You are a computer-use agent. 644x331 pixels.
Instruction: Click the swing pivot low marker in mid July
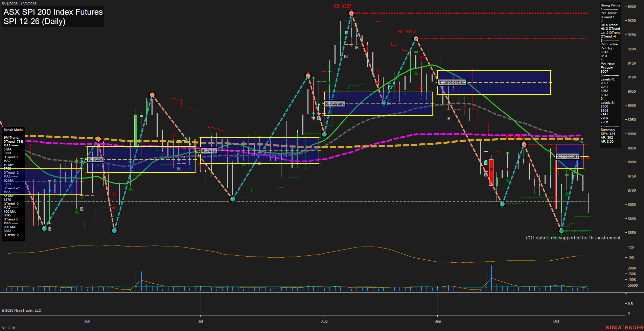click(232, 199)
